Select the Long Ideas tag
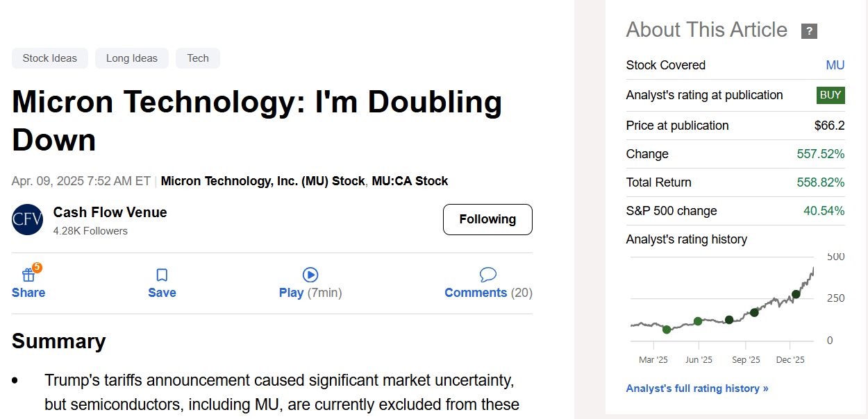The height and width of the screenshot is (419, 868). pyautogui.click(x=132, y=58)
